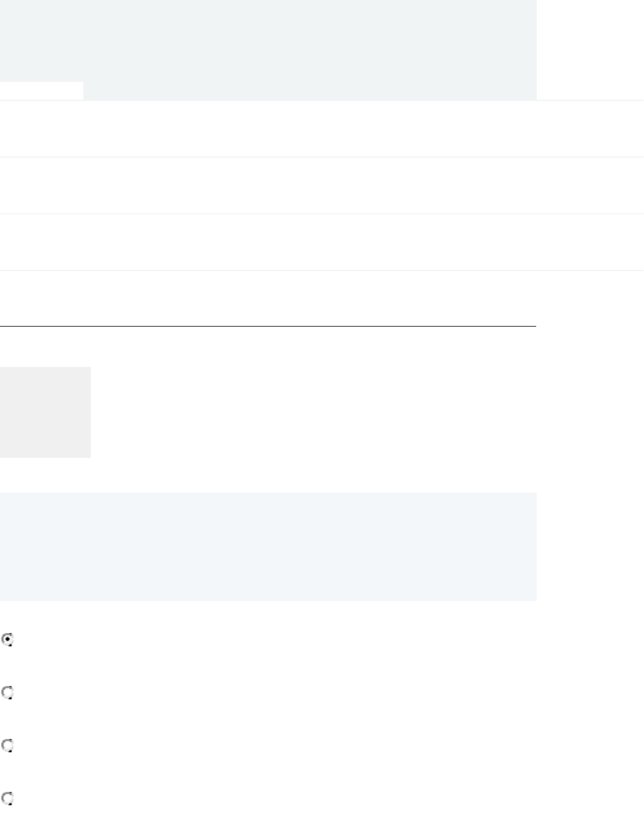Screen dimensions: 644x833
Task: Click the selected first radio button
Action: coord(8,639)
